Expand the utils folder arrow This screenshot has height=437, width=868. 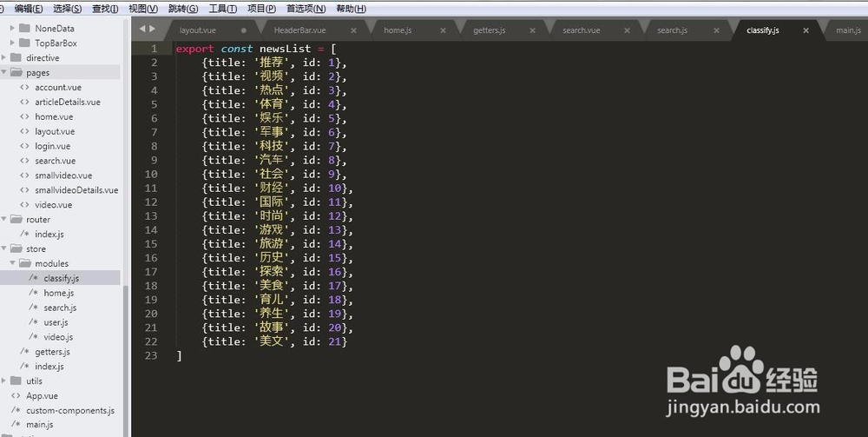(3, 381)
